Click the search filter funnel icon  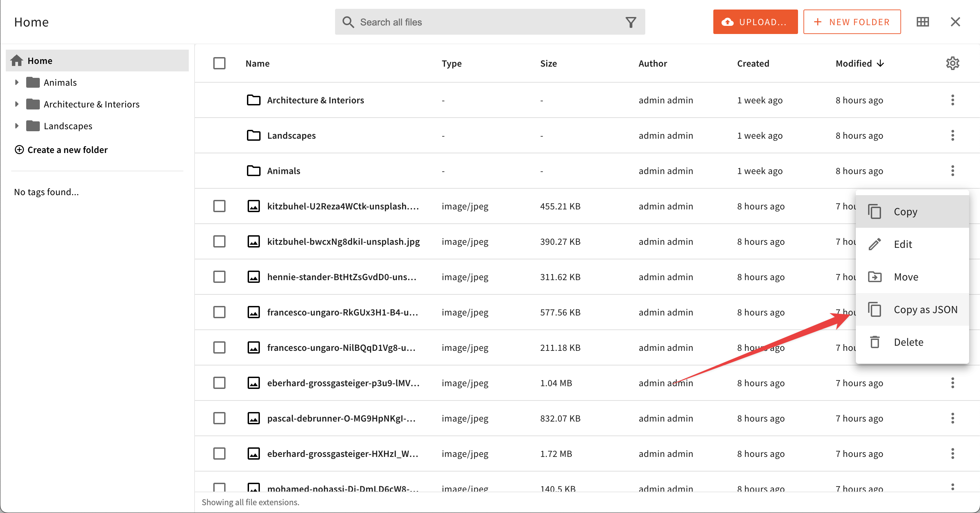tap(631, 22)
